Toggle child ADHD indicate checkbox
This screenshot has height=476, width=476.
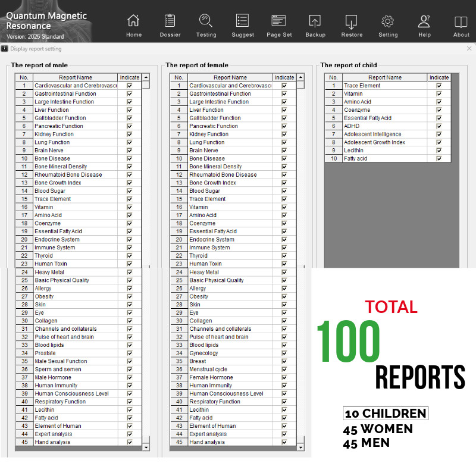pyautogui.click(x=439, y=126)
